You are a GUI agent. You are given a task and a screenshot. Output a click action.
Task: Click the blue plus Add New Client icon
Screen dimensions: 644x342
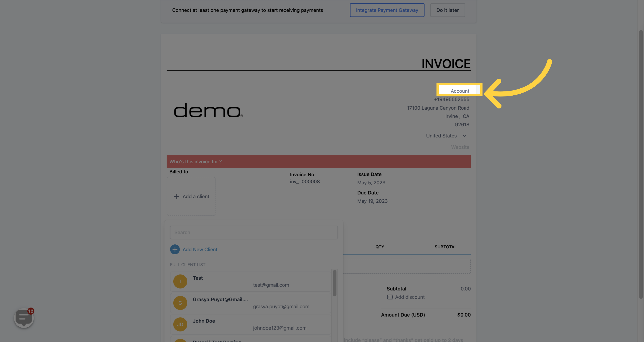tap(175, 249)
